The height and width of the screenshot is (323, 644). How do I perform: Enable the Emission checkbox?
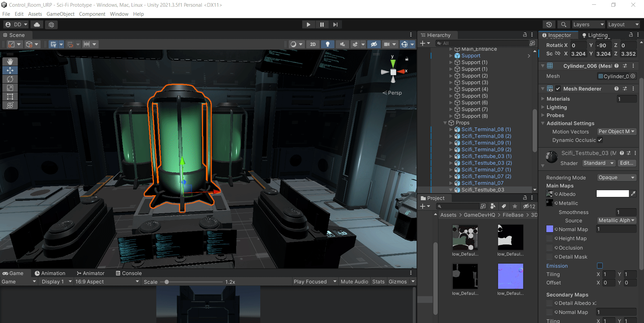click(600, 266)
